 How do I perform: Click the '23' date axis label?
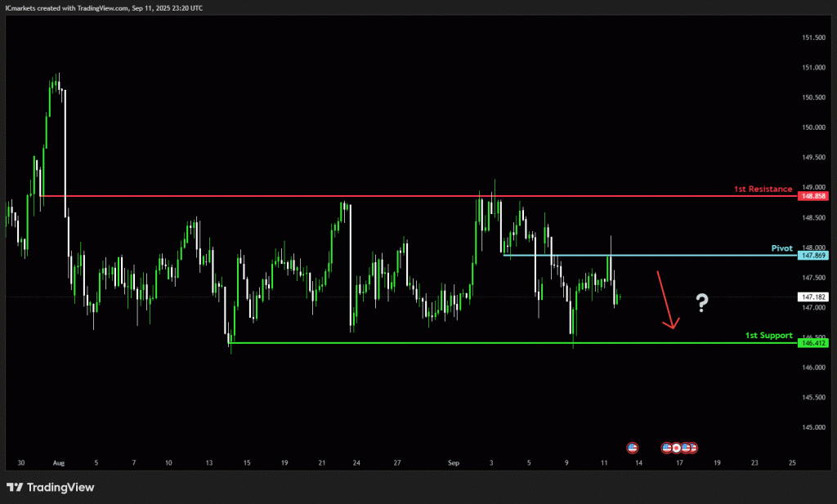[x=754, y=463]
